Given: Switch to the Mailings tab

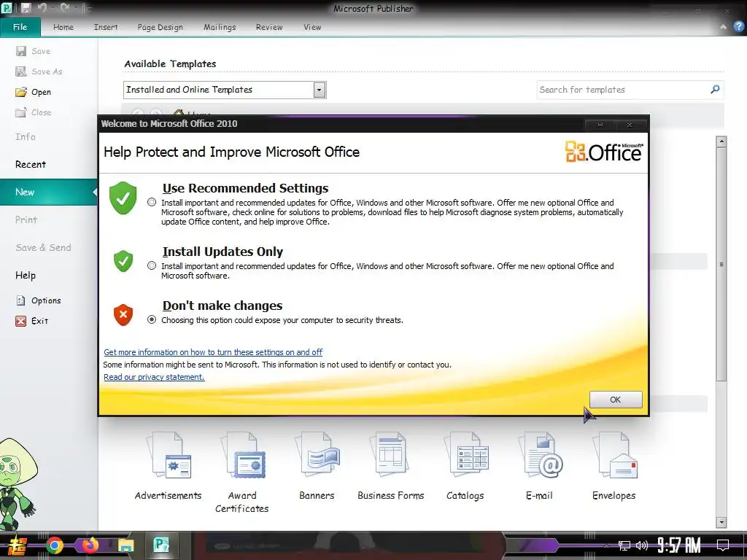Looking at the screenshot, I should click(x=220, y=27).
